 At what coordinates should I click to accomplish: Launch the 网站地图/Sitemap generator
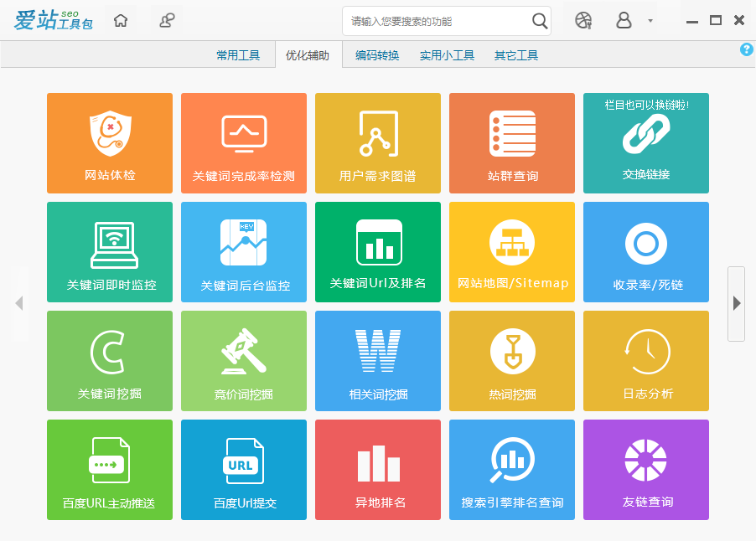511,251
